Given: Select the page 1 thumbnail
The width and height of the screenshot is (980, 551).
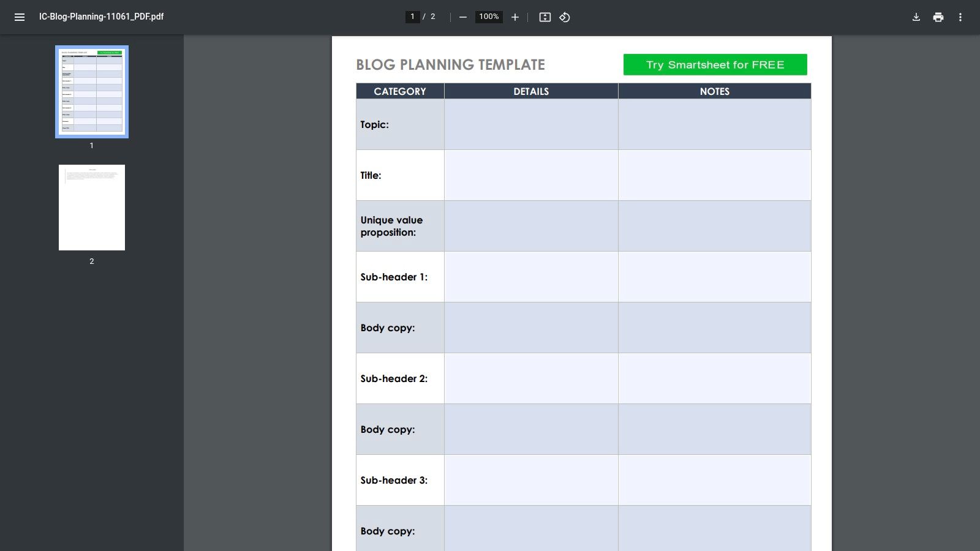Looking at the screenshot, I should coord(91,92).
